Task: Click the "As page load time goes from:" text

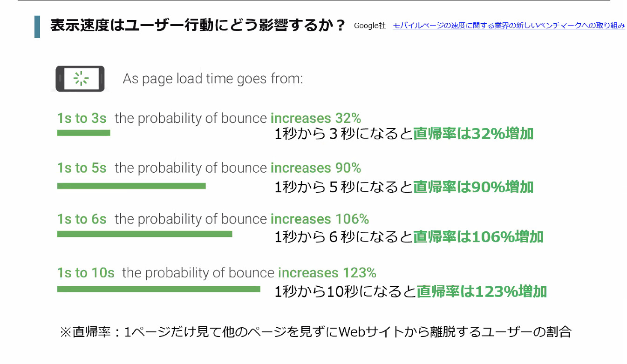Action: [x=213, y=79]
